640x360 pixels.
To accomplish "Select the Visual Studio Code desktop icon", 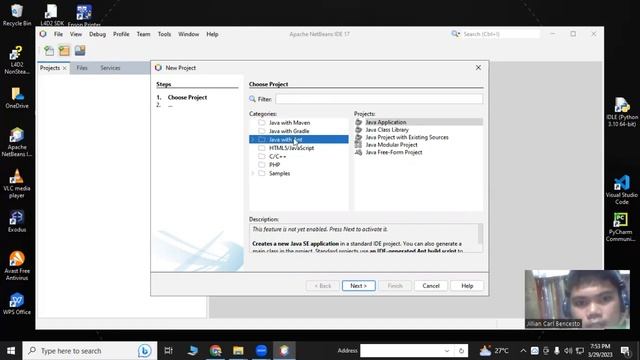I will point(622,190).
